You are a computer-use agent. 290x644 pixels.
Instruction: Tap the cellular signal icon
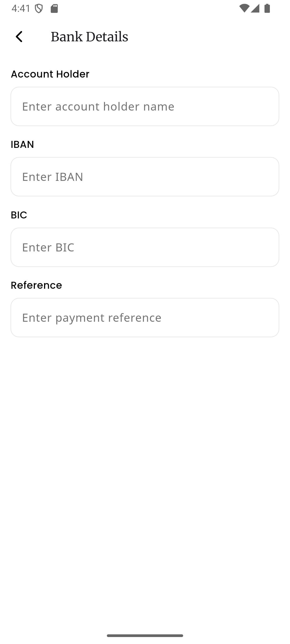click(255, 9)
